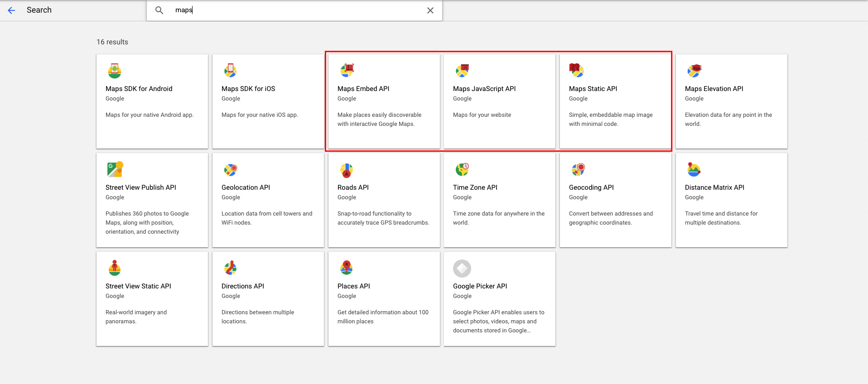Choose the Google Picker API title
This screenshot has height=384, width=868.
coord(480,286)
